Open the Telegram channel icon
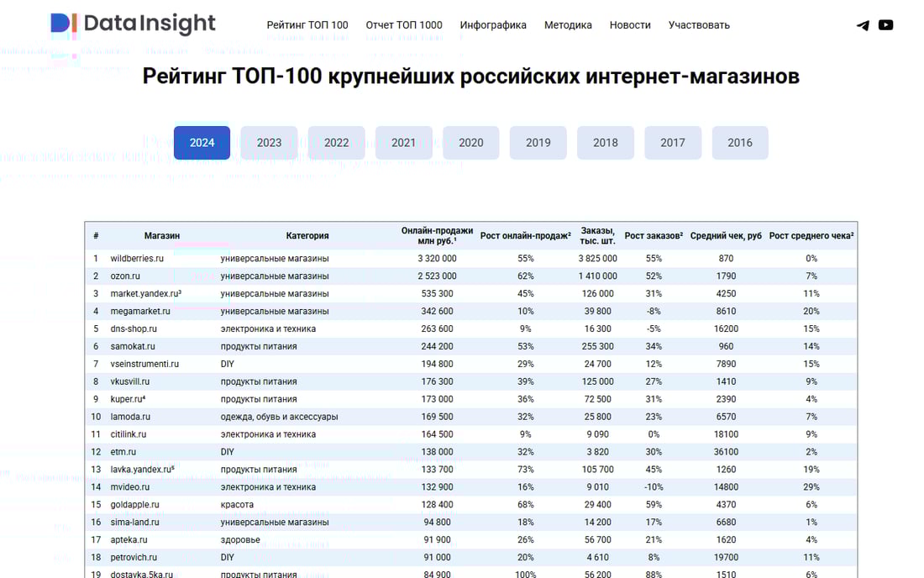Viewport: 924px width, 578px height. click(863, 25)
